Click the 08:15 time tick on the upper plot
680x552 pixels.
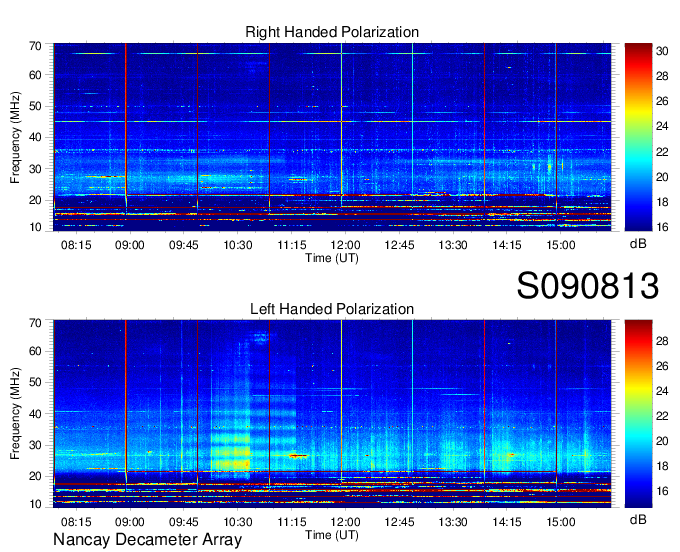click(x=76, y=245)
